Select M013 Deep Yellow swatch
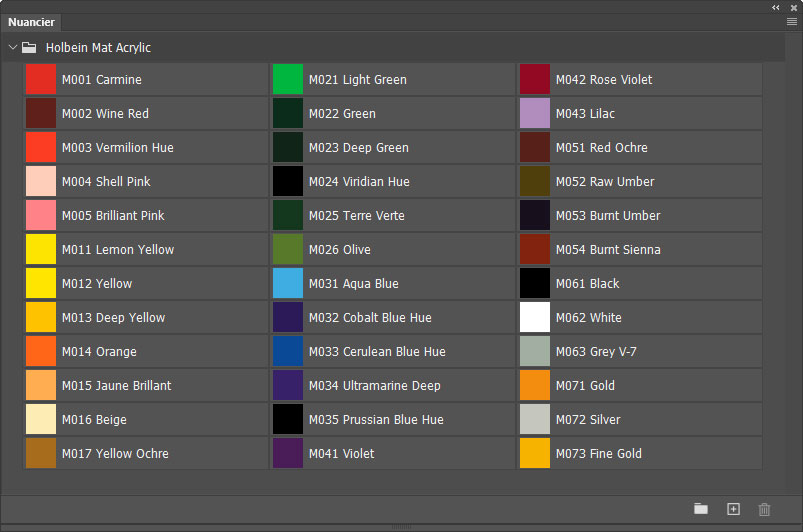 [41, 317]
